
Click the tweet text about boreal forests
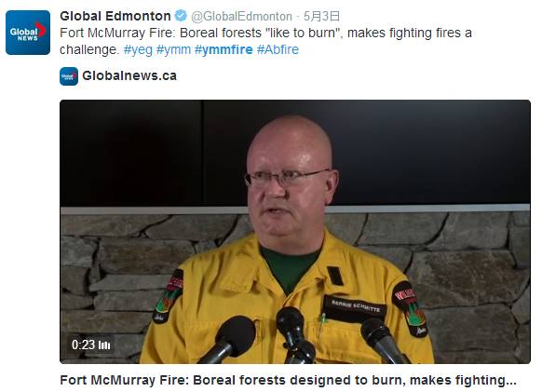265,41
